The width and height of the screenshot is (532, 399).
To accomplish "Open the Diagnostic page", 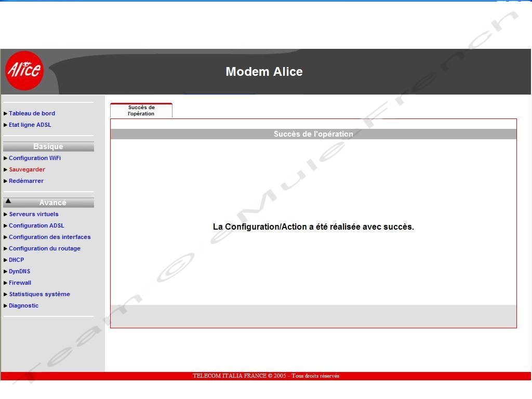I will coord(23,305).
